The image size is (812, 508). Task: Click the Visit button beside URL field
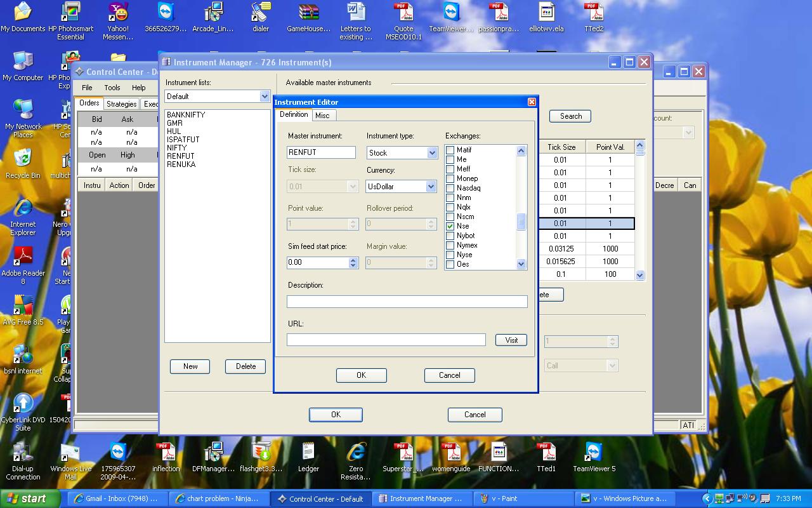pyautogui.click(x=511, y=340)
